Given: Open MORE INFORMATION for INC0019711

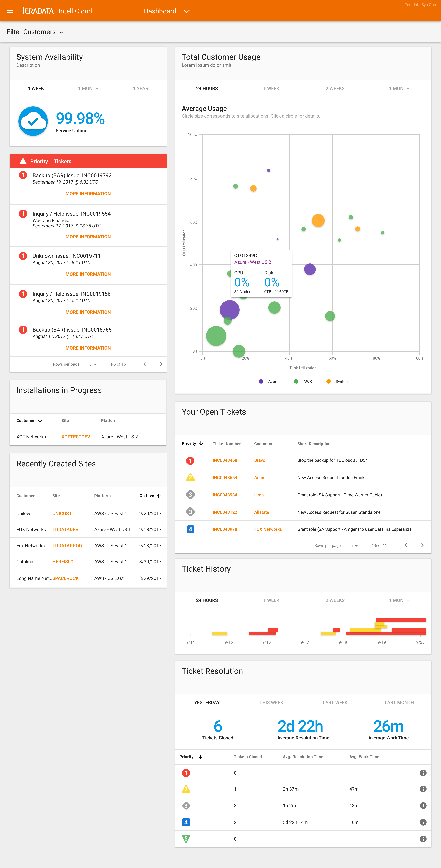Looking at the screenshot, I should (88, 274).
